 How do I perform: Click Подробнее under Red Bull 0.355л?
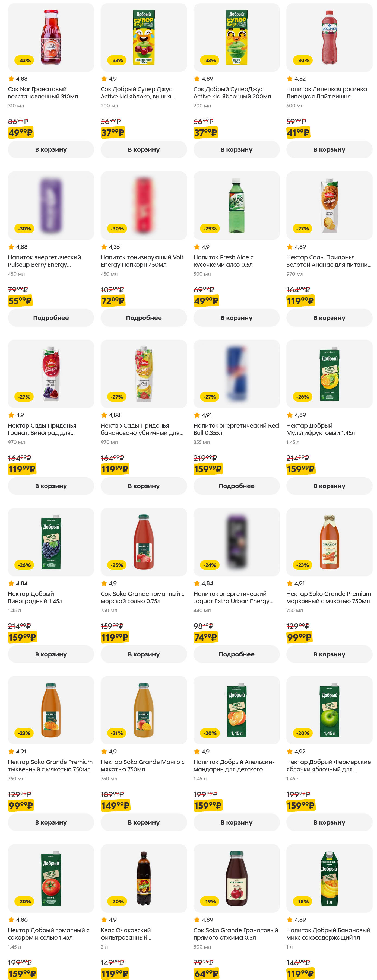tap(236, 486)
